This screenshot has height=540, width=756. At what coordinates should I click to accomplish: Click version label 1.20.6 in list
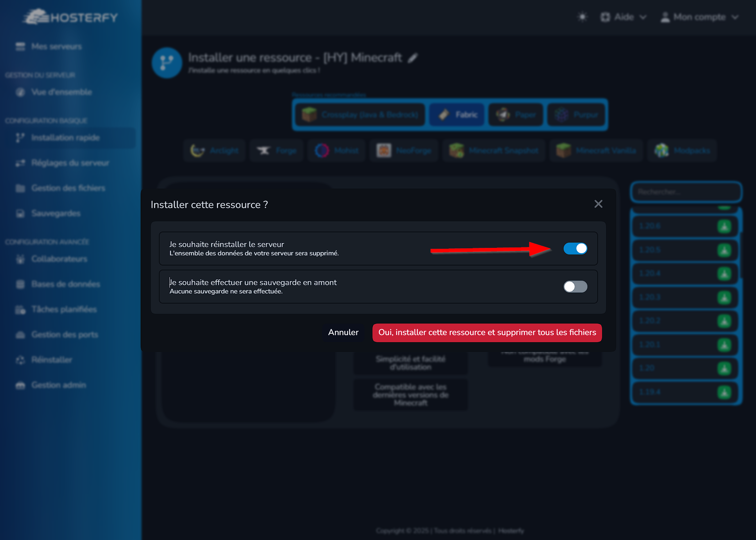tap(649, 226)
